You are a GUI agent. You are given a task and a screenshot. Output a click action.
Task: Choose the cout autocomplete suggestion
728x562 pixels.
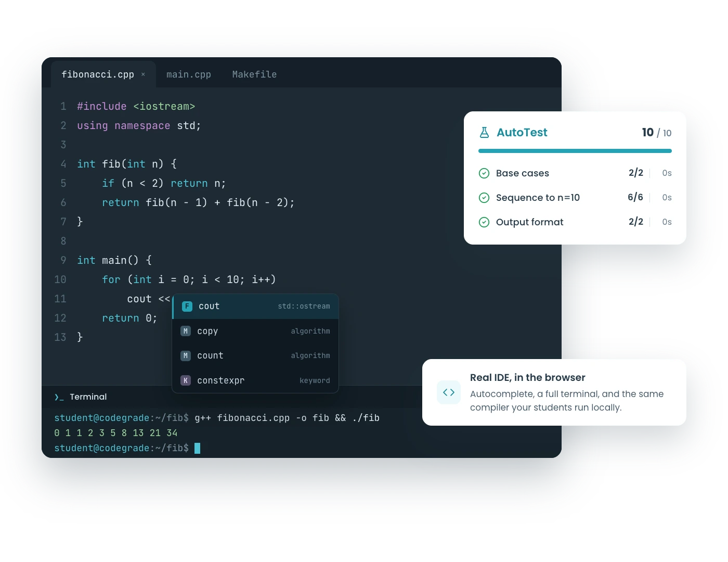pos(255,306)
